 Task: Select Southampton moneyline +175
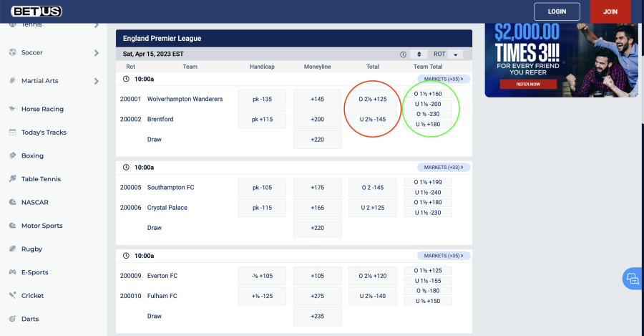pyautogui.click(x=318, y=188)
